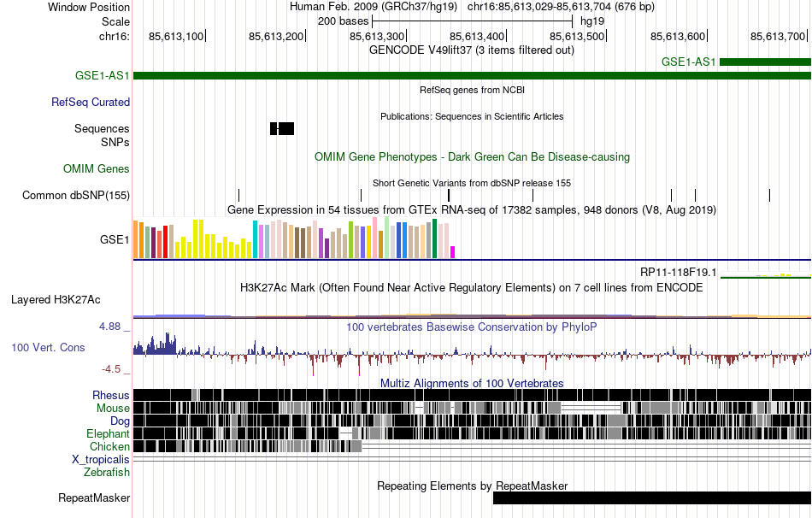Click the hg19 label beside the scale bar
The width and height of the screenshot is (812, 518).
592,21
